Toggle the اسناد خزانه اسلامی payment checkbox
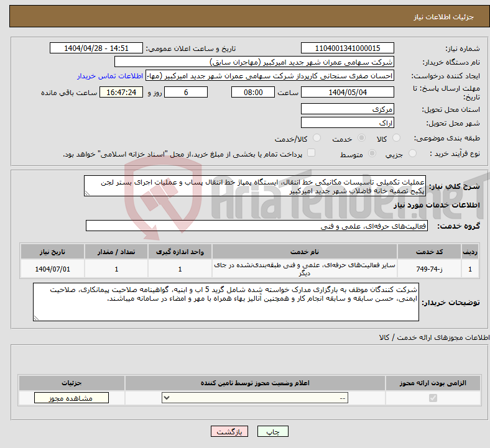Screen dimensions: 490x448 coord(312,153)
